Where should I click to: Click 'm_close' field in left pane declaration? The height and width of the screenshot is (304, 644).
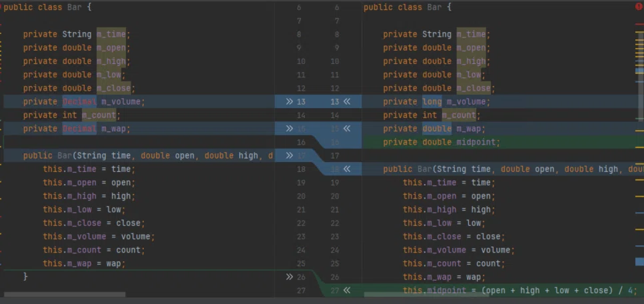(113, 88)
